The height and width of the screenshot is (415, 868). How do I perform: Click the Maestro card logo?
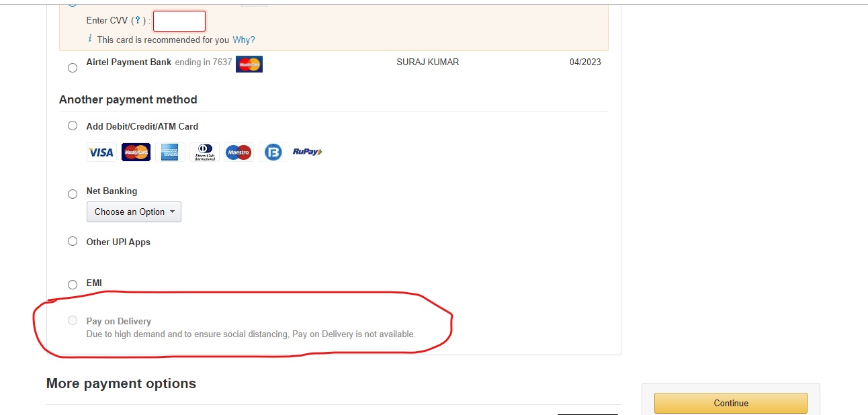coord(238,152)
